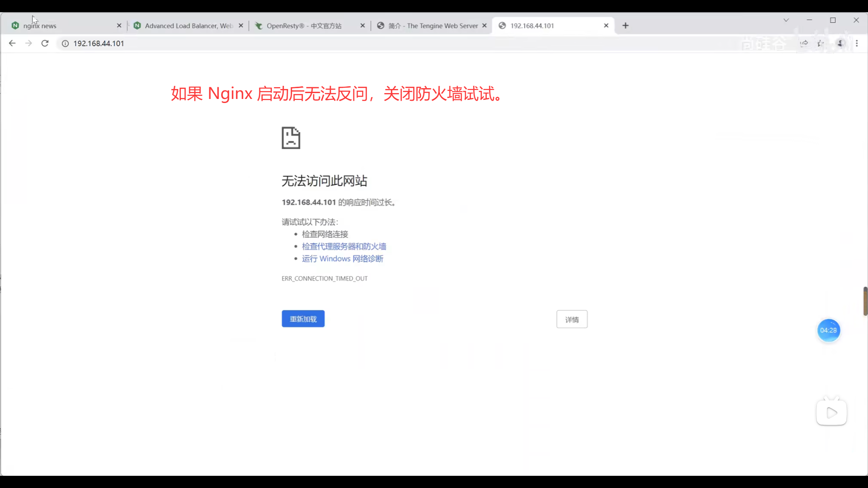Open 检查代理服务器和防火墙 link
This screenshot has height=488, width=868.
click(344, 246)
